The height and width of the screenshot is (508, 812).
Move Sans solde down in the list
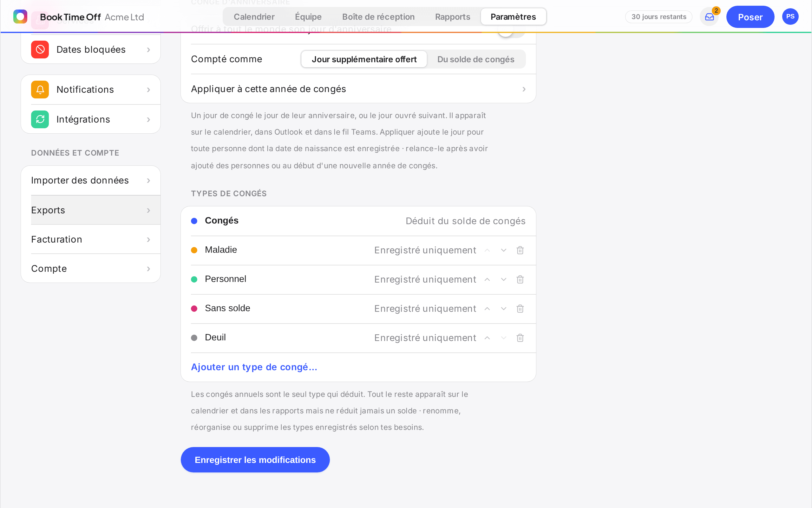coord(504,309)
